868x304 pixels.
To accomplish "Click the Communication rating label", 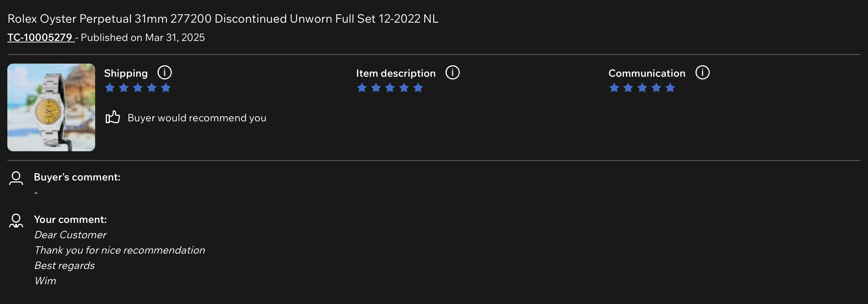I will point(647,73).
